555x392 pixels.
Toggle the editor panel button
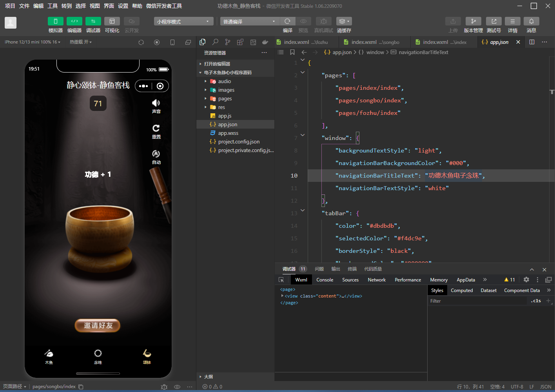pyautogui.click(x=74, y=21)
